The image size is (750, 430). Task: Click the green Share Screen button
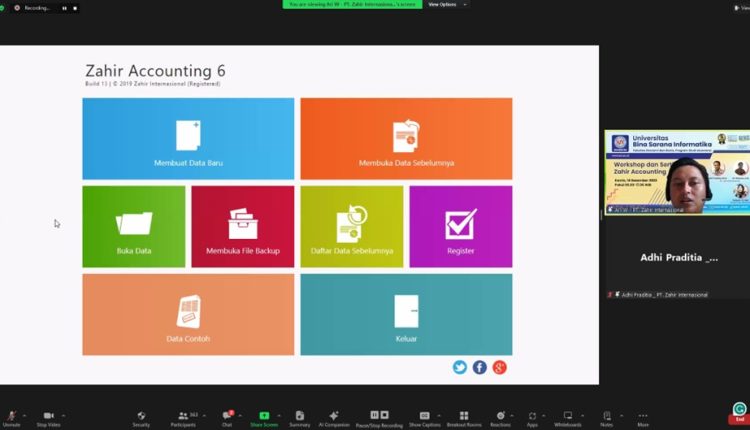coord(264,419)
